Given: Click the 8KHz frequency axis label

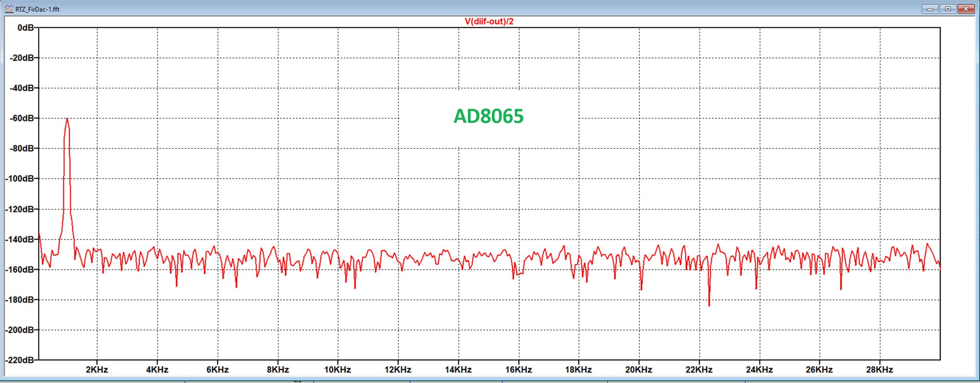Looking at the screenshot, I should (x=278, y=370).
